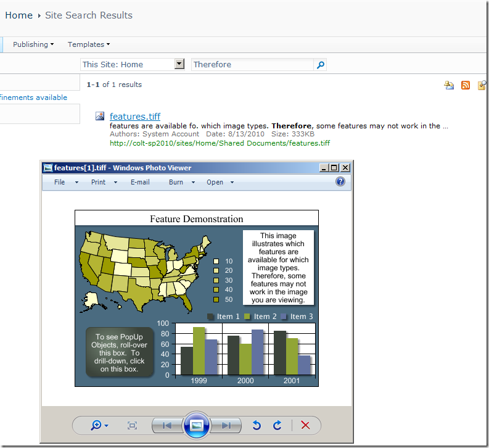Rotate image clockwise

click(x=277, y=425)
